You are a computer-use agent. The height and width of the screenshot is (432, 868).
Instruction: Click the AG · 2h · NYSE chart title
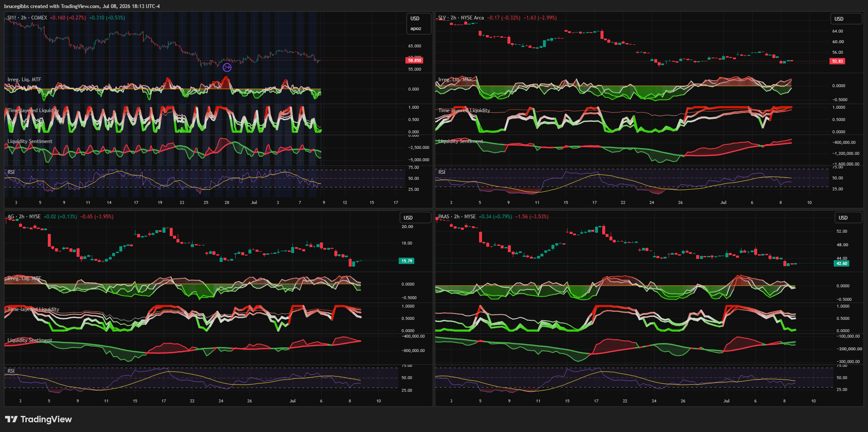point(24,217)
